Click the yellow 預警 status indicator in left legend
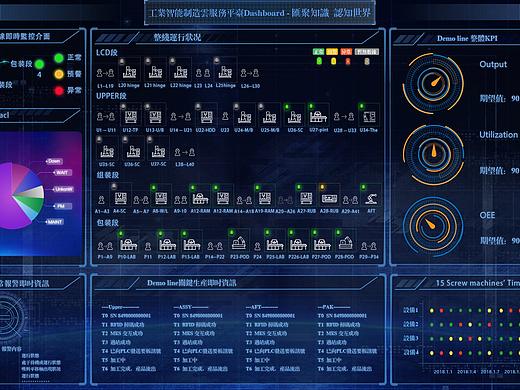This screenshot has width=520, height=390. [x=59, y=74]
